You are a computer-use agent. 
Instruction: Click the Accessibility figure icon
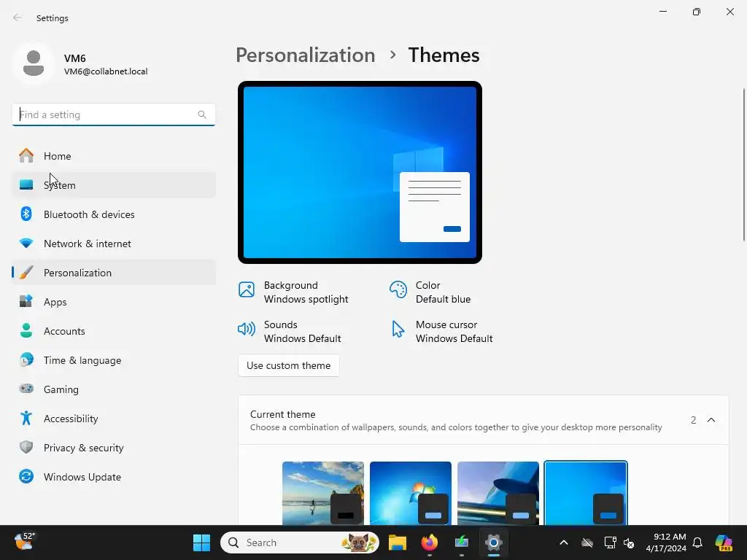(x=26, y=418)
